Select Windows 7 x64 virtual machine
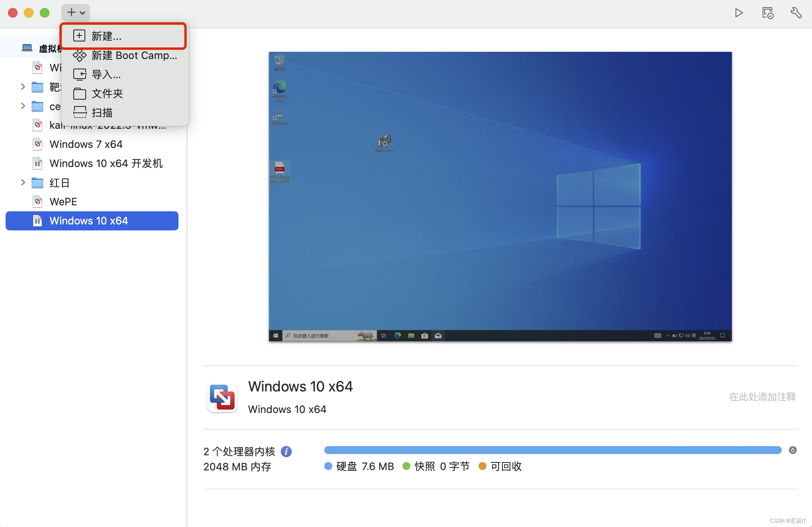Viewport: 812px width, 527px height. (92, 144)
